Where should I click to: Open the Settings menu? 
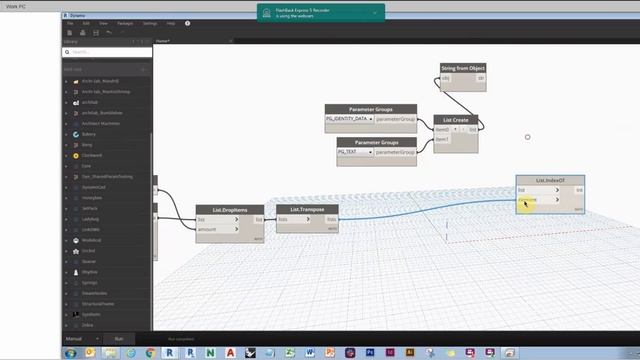click(x=150, y=24)
